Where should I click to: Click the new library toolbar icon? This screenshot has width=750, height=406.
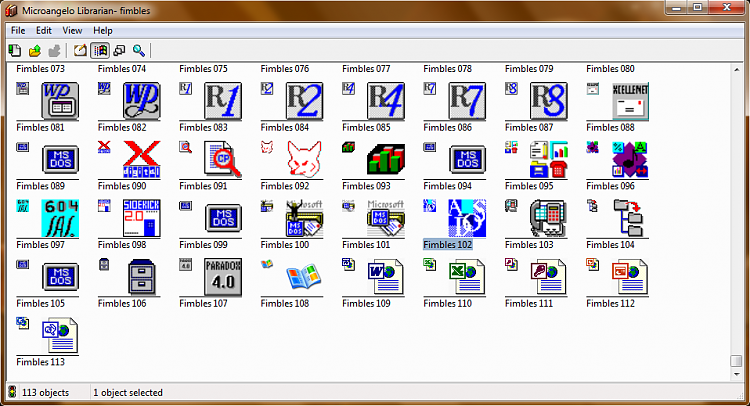[15, 50]
